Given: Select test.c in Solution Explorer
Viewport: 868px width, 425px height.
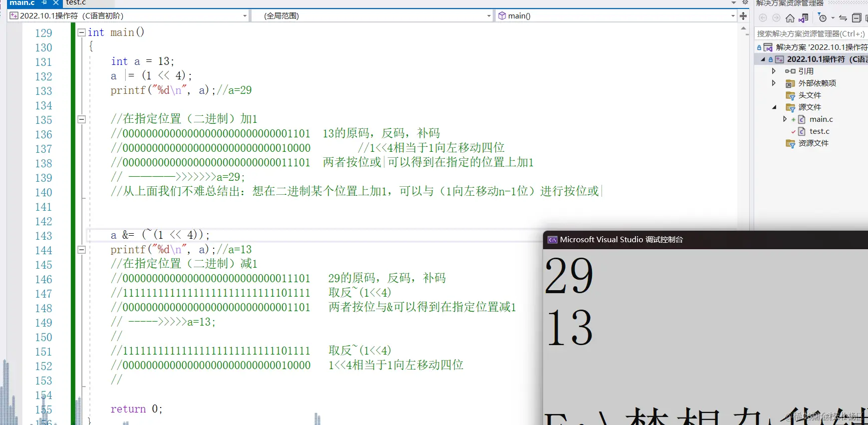Looking at the screenshot, I should [819, 131].
